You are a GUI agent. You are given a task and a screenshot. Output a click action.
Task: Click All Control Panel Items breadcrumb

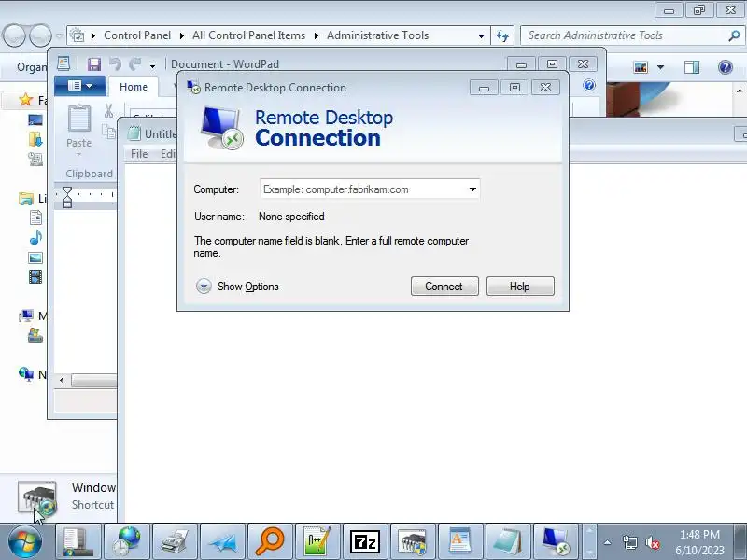tap(248, 35)
